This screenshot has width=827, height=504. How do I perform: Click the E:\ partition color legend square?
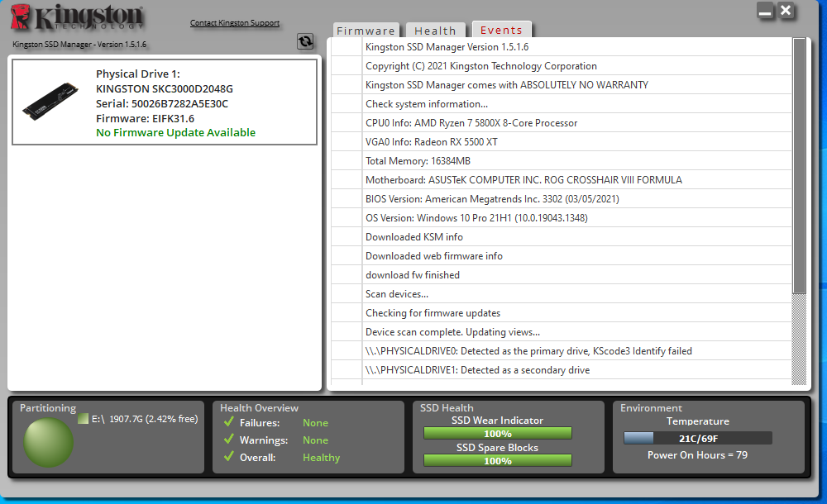(83, 419)
